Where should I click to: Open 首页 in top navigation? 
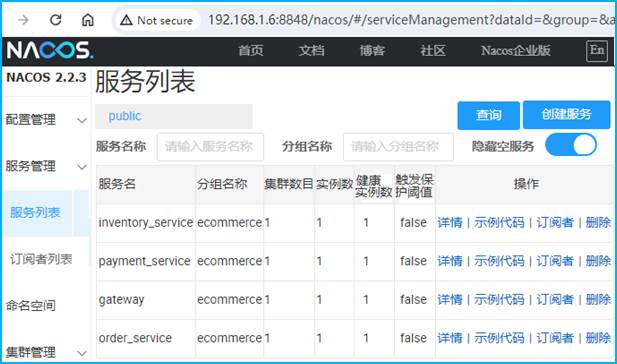tap(251, 51)
